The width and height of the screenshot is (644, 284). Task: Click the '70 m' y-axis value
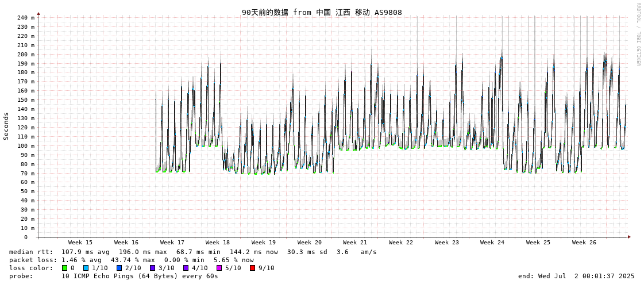(x=27, y=173)
